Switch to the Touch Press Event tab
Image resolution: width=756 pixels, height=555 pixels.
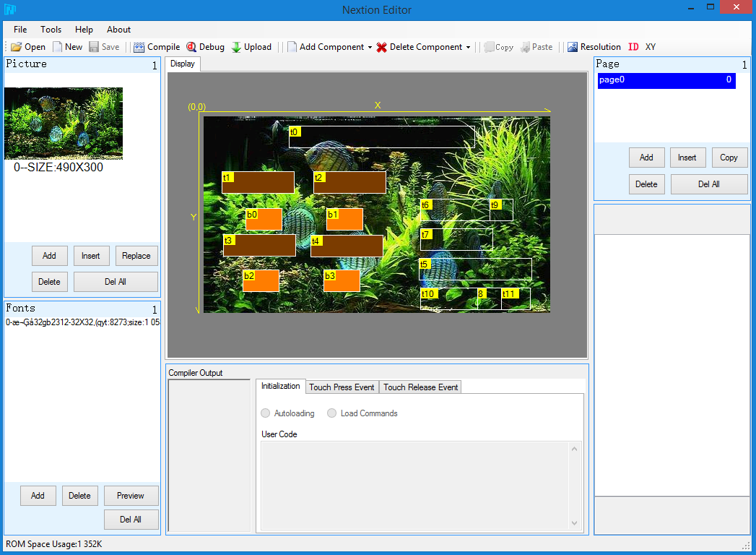pos(342,387)
